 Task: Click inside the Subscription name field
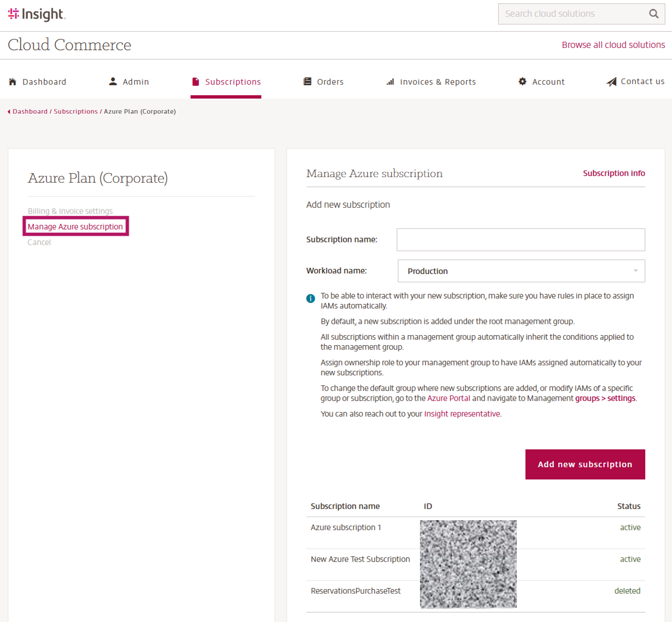pyautogui.click(x=520, y=239)
